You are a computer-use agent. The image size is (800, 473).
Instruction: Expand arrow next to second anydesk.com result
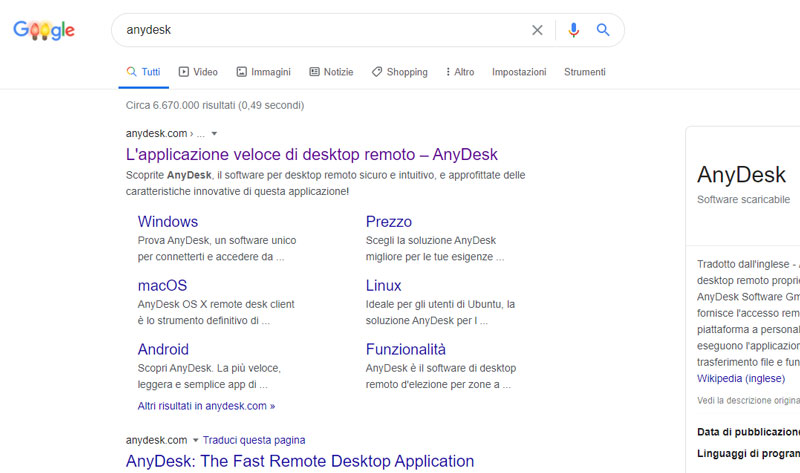click(x=195, y=440)
